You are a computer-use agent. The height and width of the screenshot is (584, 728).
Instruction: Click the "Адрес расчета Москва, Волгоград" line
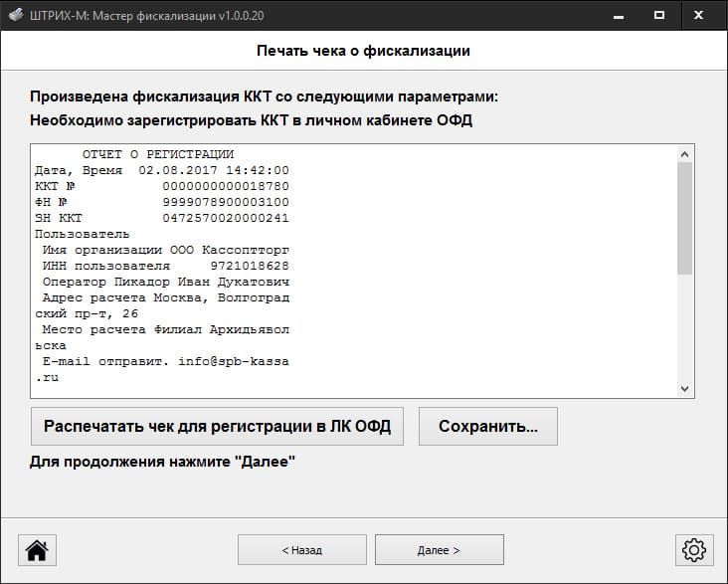coord(166,297)
